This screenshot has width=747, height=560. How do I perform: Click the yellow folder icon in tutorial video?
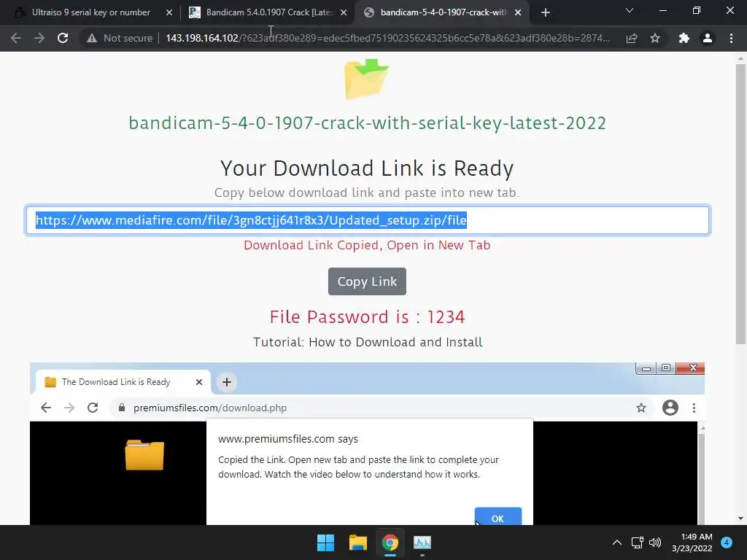pos(144,455)
